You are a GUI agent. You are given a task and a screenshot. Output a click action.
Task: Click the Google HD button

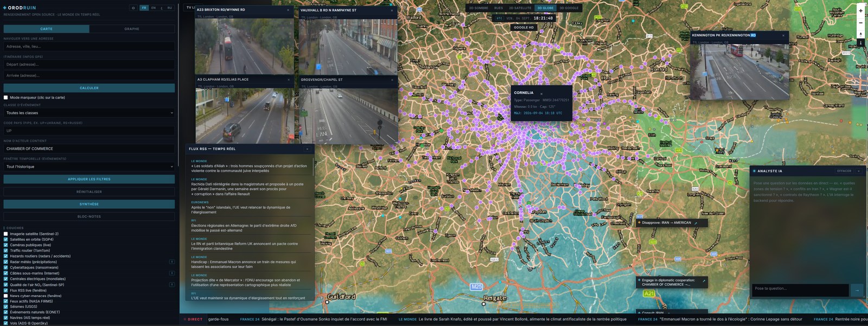(x=524, y=27)
